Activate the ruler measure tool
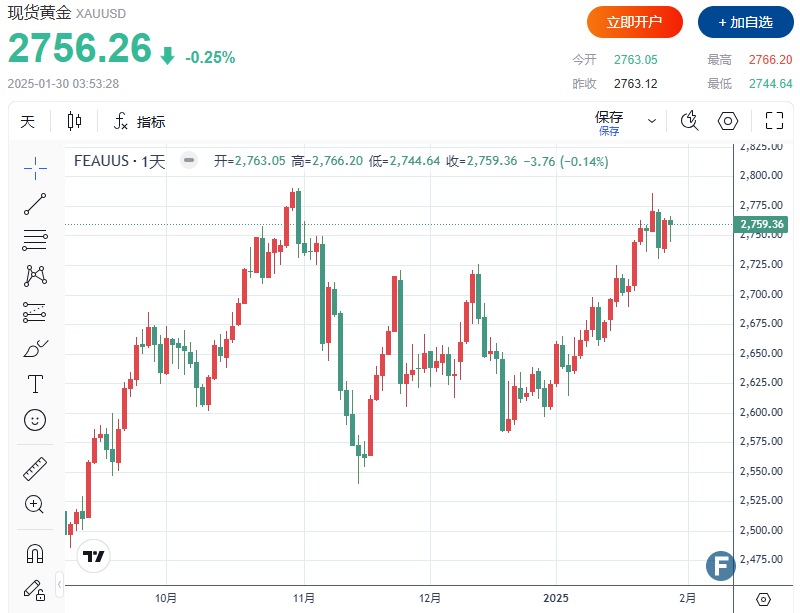Image resolution: width=800 pixels, height=613 pixels. (35, 468)
